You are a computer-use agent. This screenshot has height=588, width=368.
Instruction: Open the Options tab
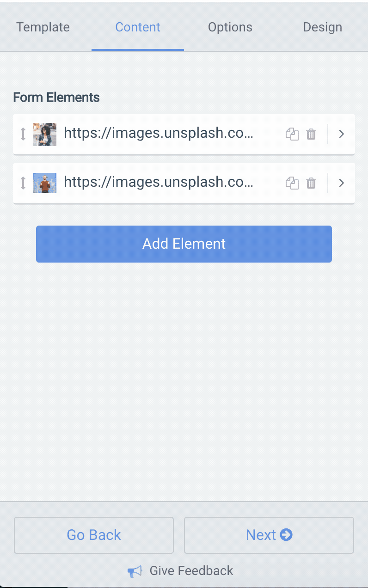[x=230, y=27]
